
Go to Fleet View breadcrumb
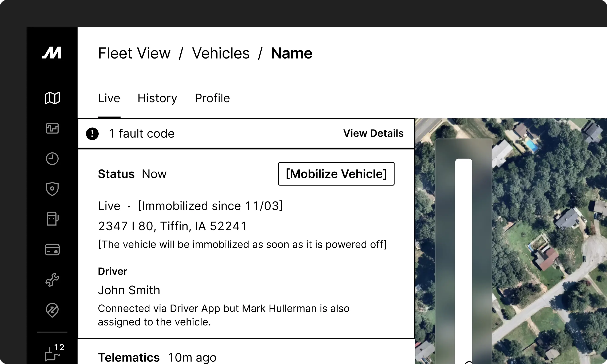pos(134,53)
